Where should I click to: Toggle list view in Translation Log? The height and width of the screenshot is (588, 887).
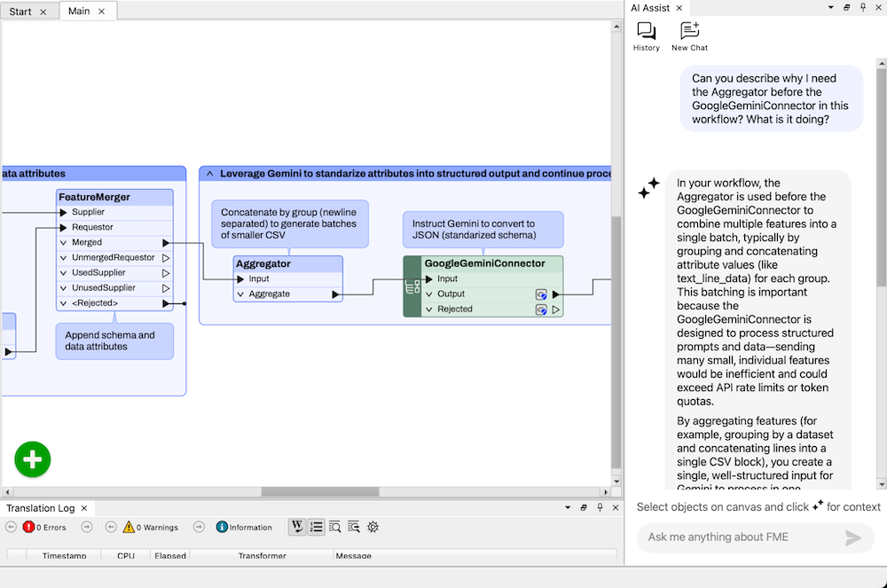click(x=317, y=527)
